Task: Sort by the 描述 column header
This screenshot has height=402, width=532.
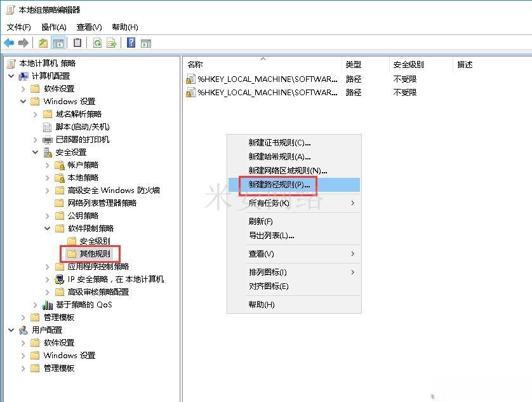Action: point(465,65)
